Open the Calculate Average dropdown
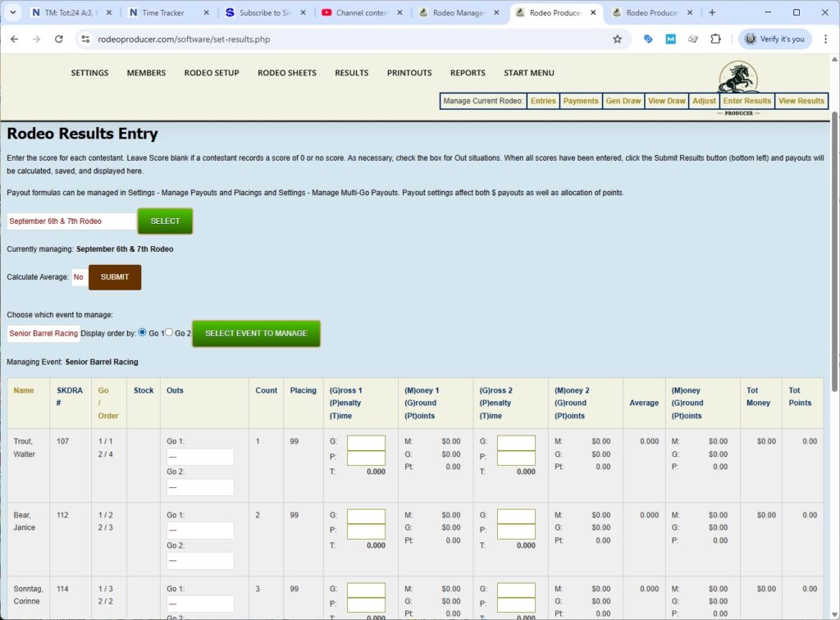Screen dimensions: 840x620 click(79, 277)
